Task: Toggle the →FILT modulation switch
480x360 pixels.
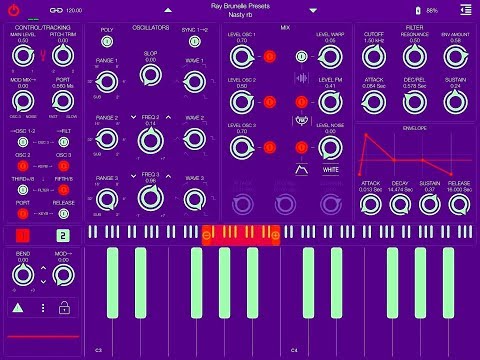Action: (x=63, y=142)
